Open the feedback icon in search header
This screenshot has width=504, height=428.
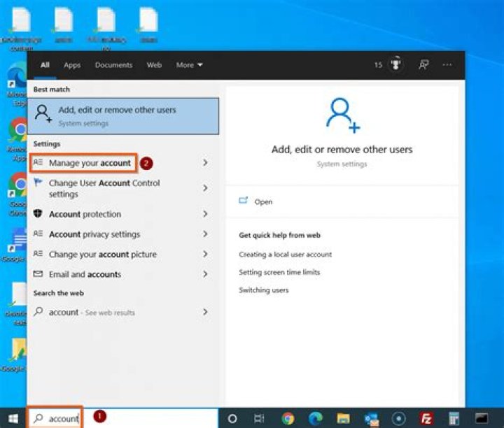point(423,65)
